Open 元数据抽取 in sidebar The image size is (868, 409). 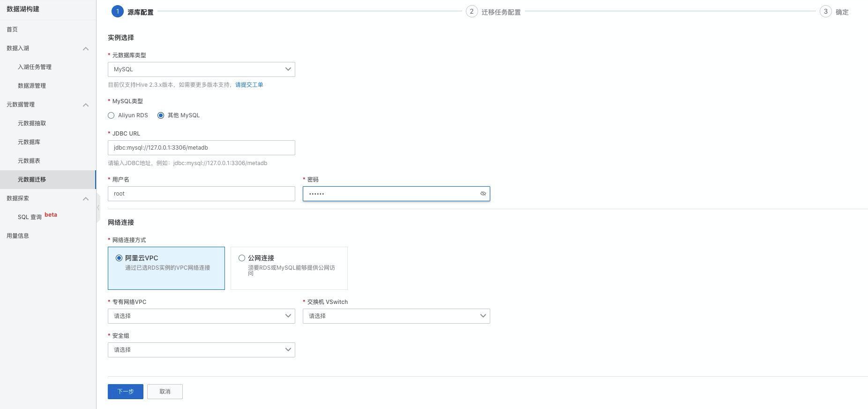coord(48,123)
